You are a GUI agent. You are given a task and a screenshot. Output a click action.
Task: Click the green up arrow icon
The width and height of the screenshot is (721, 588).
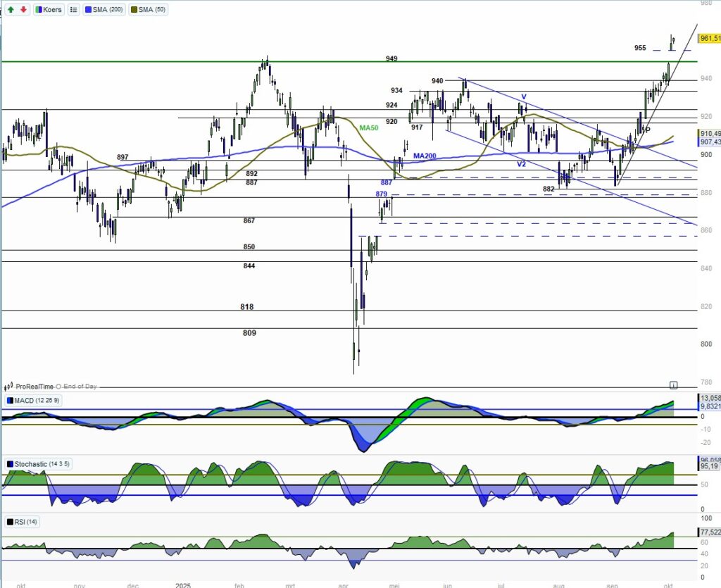11,10
